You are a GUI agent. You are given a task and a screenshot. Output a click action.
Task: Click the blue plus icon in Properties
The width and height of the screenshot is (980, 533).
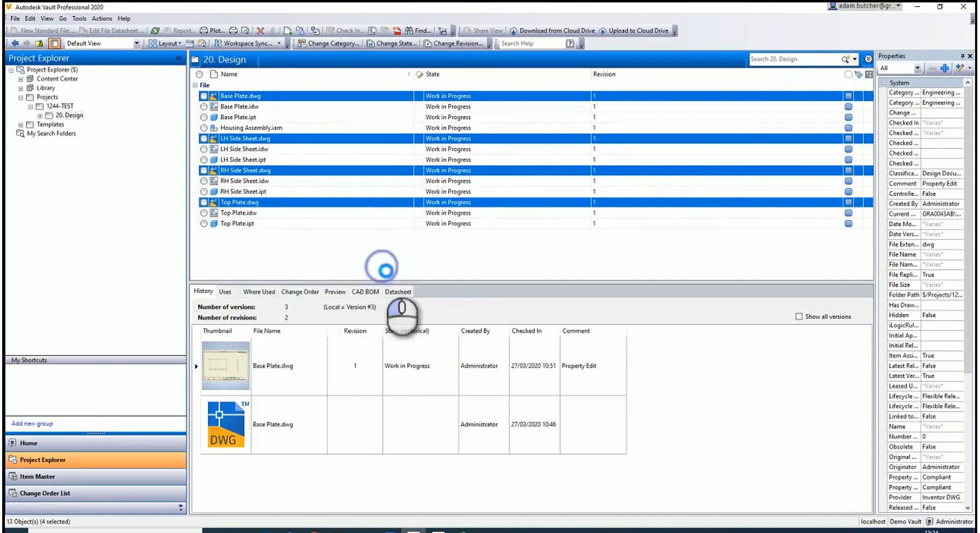click(x=944, y=68)
